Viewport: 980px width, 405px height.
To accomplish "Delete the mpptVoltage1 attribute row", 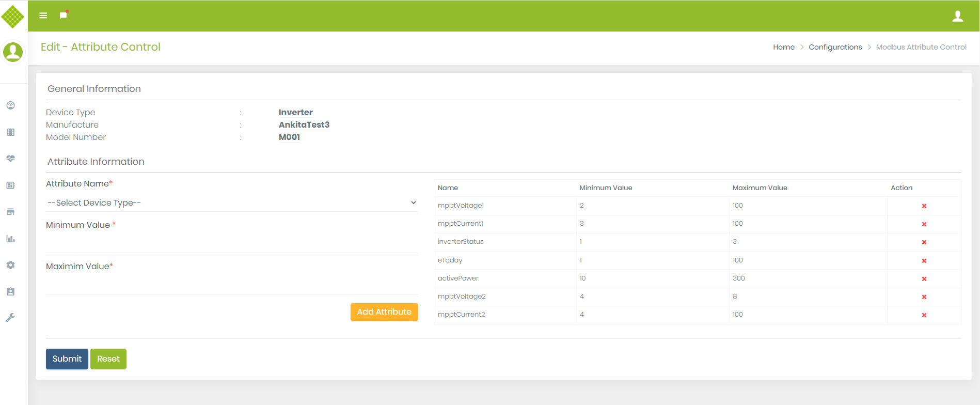I will click(924, 206).
